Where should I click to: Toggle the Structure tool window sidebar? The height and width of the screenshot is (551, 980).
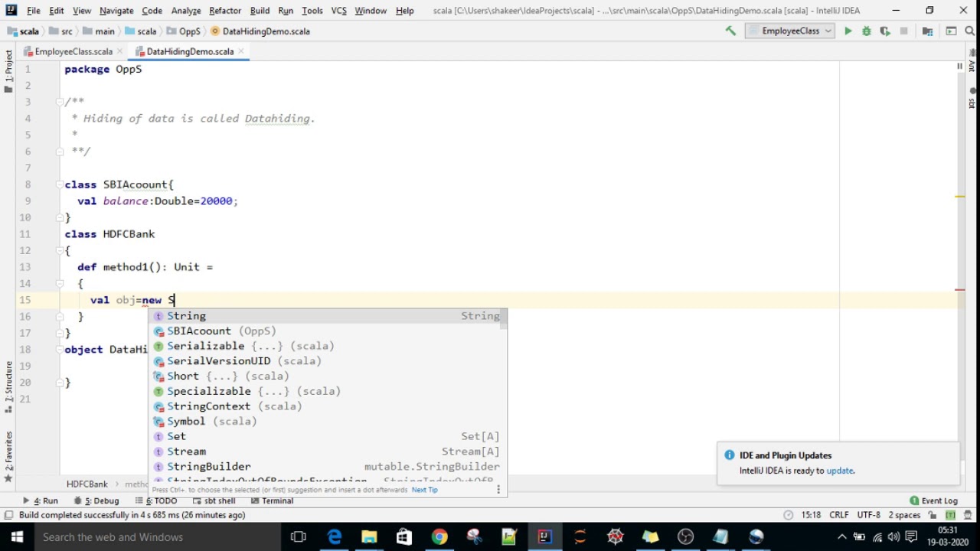8,383
